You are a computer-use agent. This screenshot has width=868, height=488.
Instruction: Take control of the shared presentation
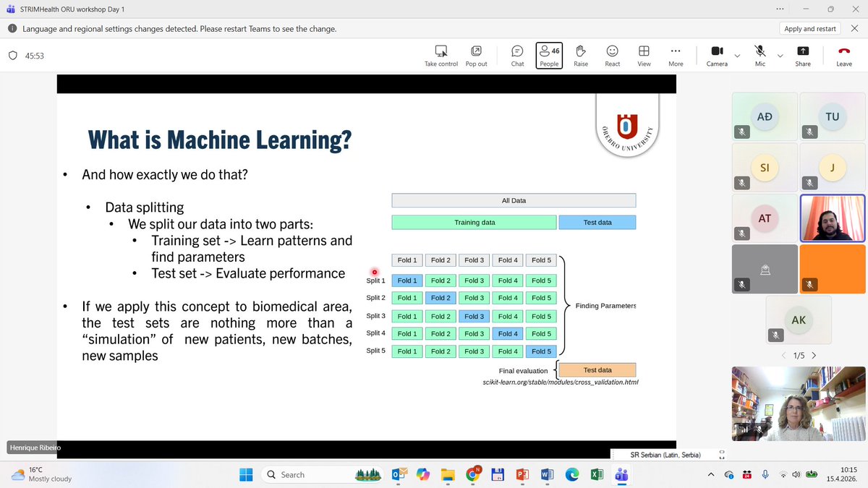[441, 56]
